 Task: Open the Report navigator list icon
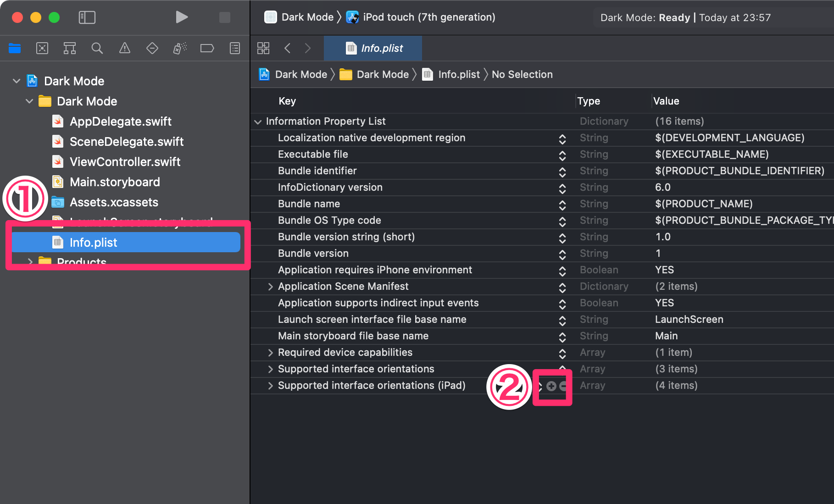click(234, 48)
